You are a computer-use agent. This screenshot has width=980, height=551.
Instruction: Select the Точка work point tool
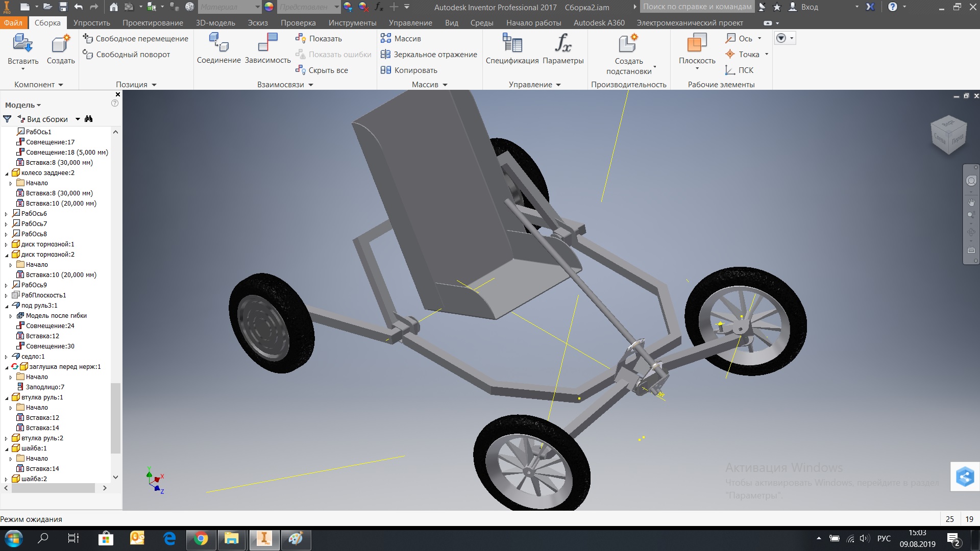point(742,55)
